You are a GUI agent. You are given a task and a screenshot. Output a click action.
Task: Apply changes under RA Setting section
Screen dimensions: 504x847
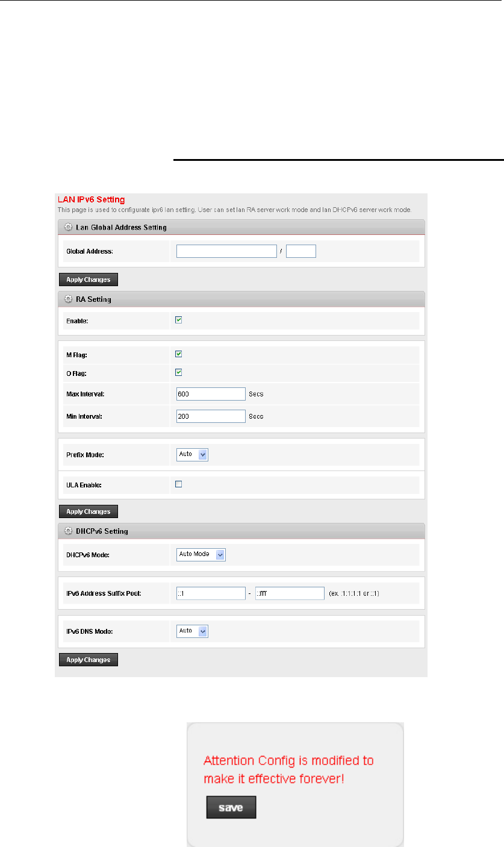88,511
